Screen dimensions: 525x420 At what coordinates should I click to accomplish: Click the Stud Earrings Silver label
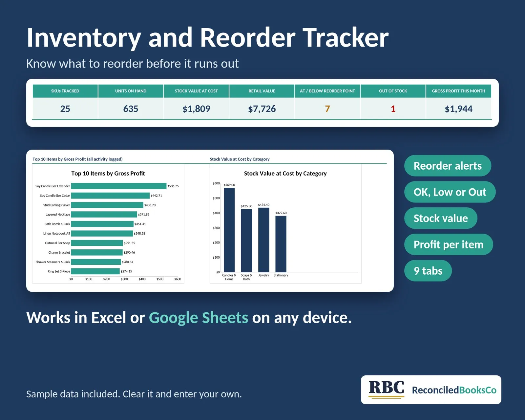coord(56,205)
